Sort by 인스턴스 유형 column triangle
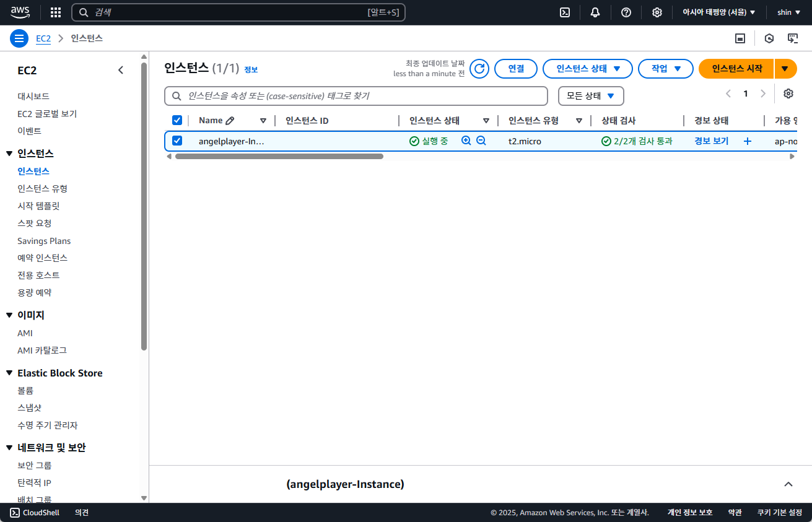 click(579, 121)
